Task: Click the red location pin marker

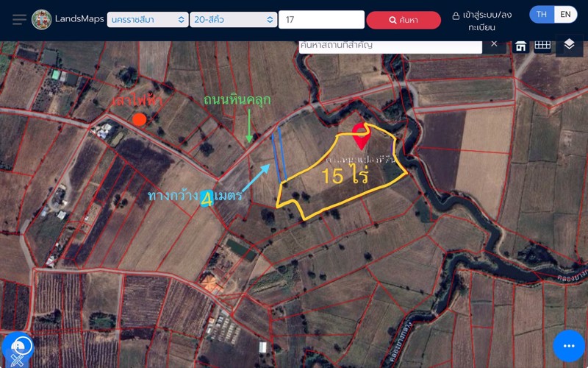Action: pyautogui.click(x=360, y=134)
